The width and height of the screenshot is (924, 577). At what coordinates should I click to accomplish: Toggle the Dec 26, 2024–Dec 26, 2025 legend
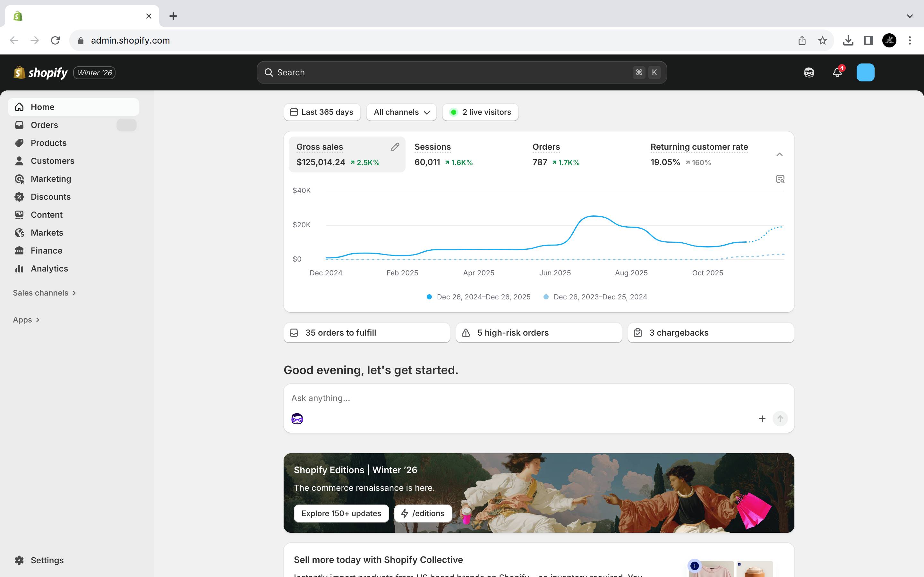(478, 297)
